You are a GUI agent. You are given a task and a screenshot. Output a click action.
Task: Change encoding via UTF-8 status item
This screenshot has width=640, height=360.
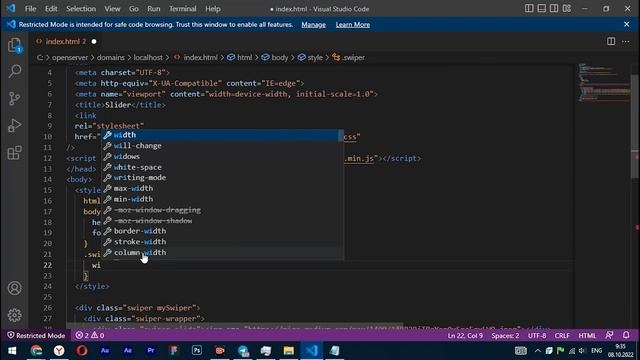point(537,336)
